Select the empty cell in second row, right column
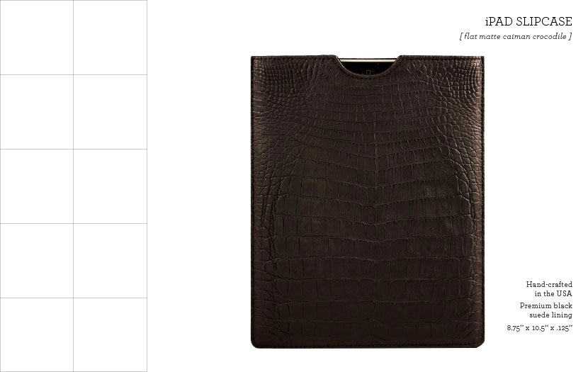 coord(110,112)
